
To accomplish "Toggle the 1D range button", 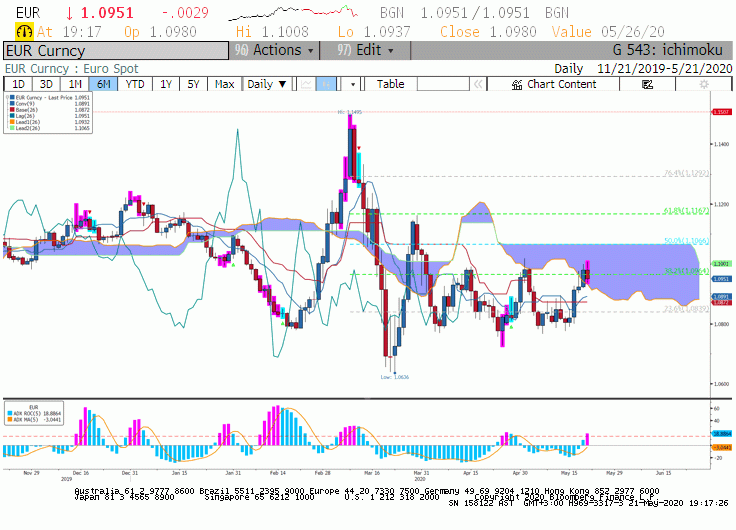I will tap(18, 84).
